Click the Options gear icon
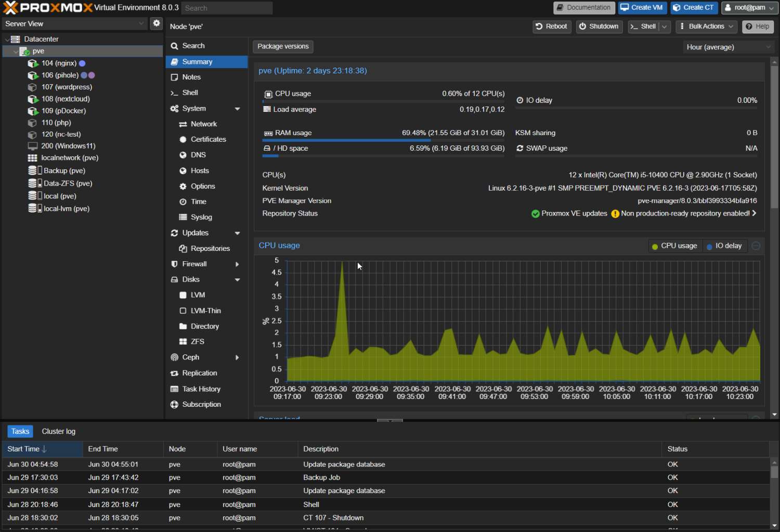The width and height of the screenshot is (780, 532). pos(183,187)
